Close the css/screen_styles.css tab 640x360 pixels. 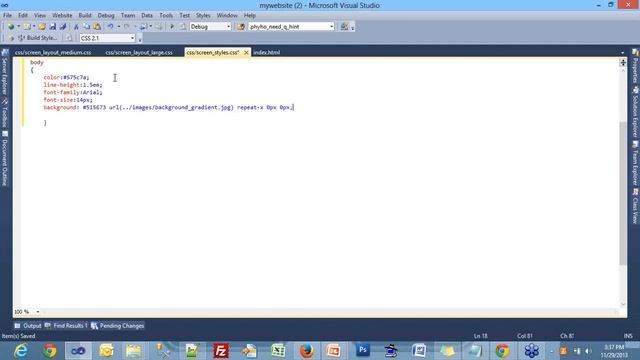click(246, 53)
